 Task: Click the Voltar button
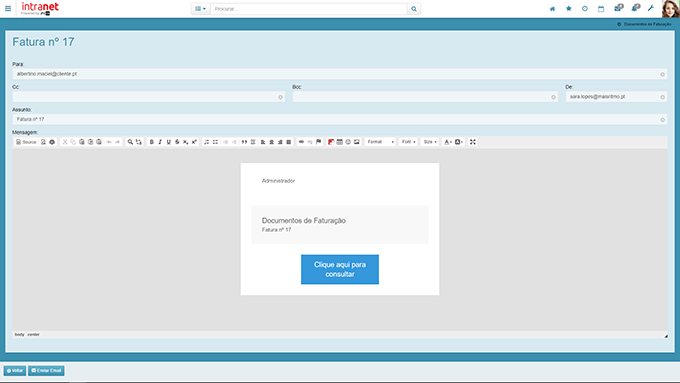tap(15, 370)
